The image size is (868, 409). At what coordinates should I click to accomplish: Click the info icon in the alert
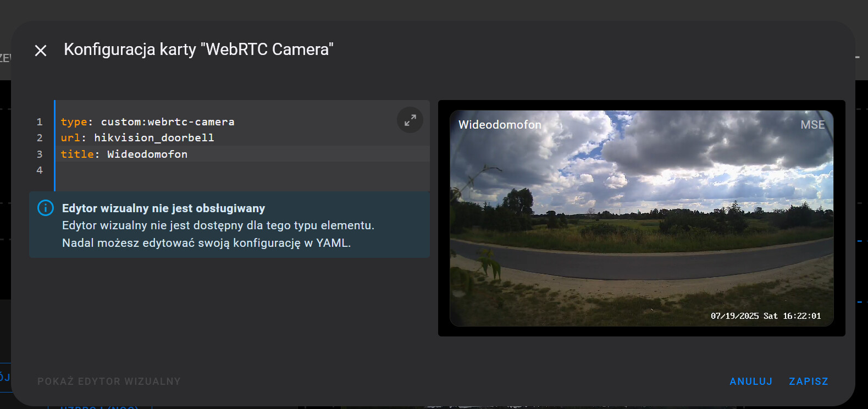[46, 208]
